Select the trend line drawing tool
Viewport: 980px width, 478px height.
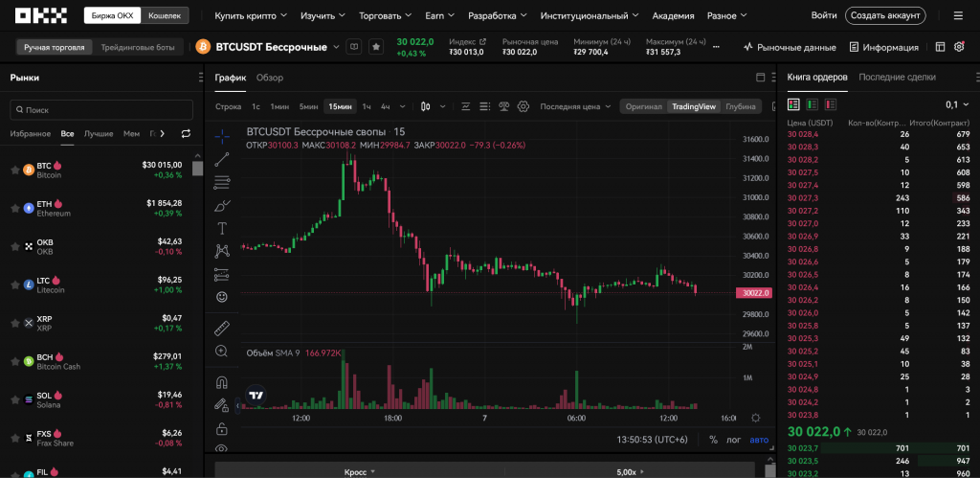(x=222, y=159)
